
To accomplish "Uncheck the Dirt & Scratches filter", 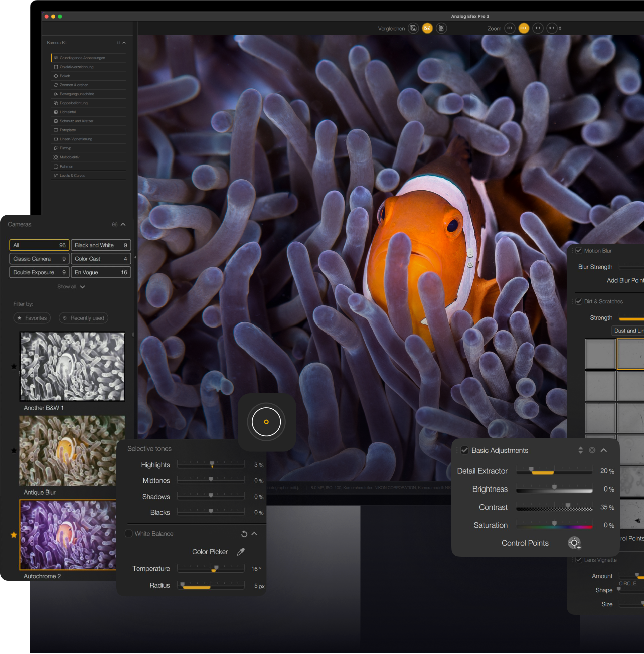I will point(579,301).
